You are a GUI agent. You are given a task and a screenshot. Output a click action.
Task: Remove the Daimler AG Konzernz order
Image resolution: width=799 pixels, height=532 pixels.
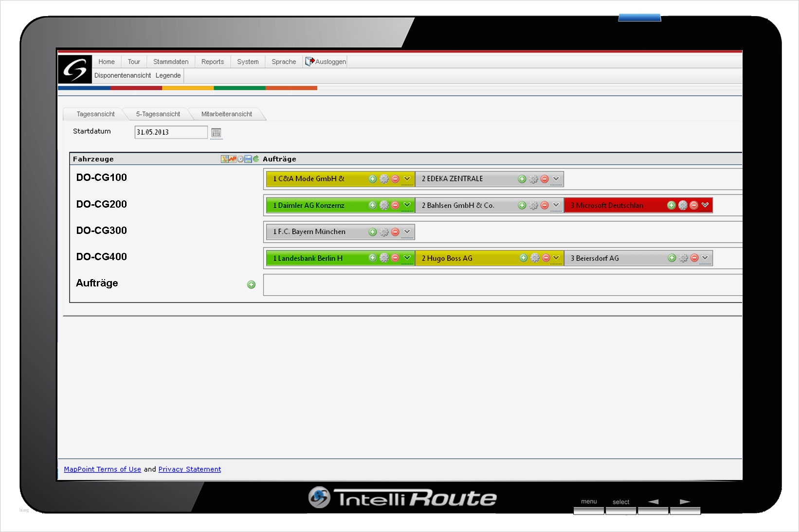click(x=395, y=205)
